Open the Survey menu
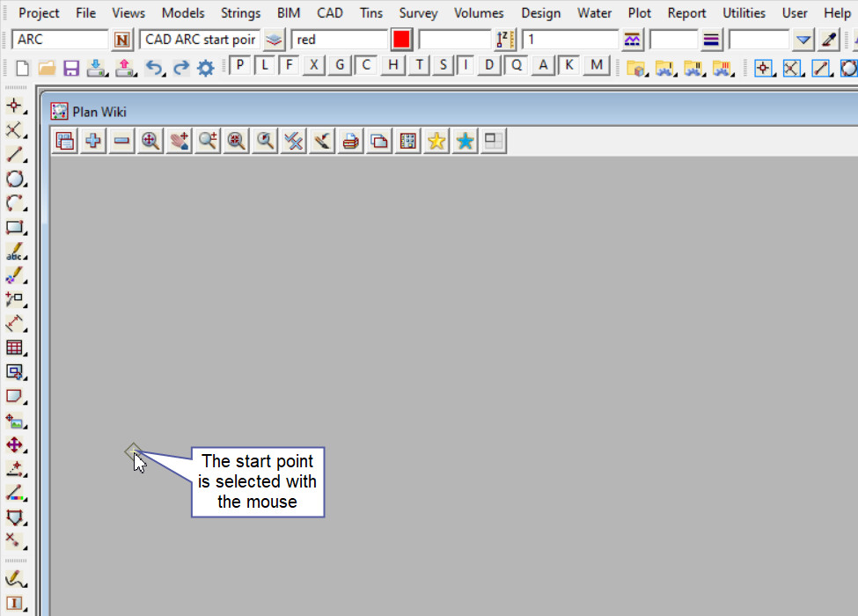This screenshot has height=616, width=858. (x=418, y=13)
